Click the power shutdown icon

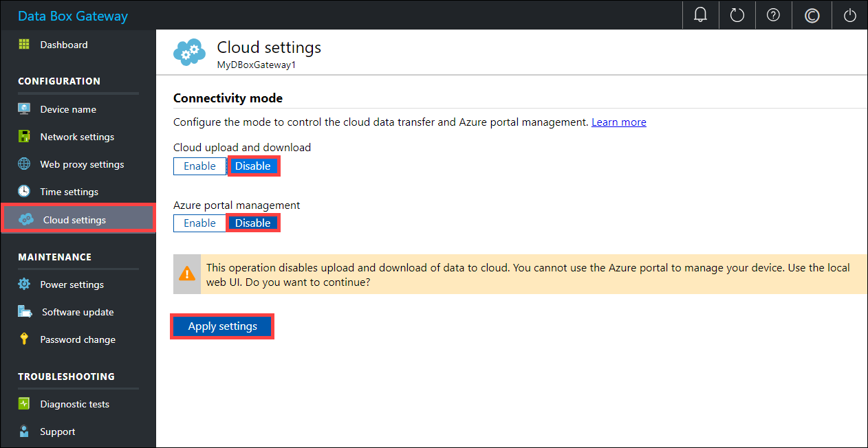850,15
